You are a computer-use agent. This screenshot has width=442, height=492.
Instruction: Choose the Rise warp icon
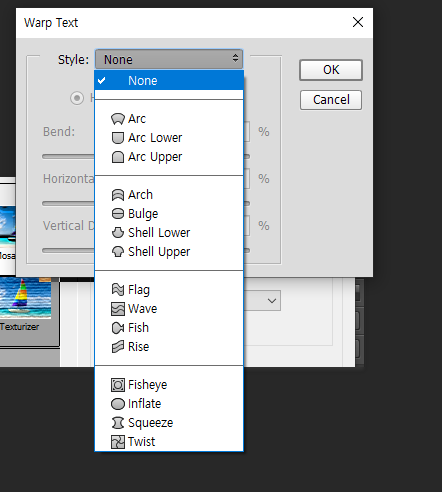point(118,347)
